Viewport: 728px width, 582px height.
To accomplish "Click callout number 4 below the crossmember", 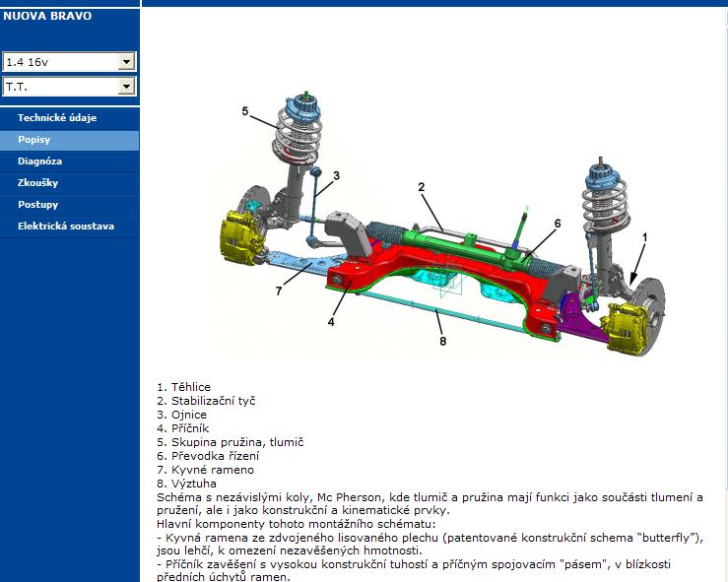I will point(331,321).
